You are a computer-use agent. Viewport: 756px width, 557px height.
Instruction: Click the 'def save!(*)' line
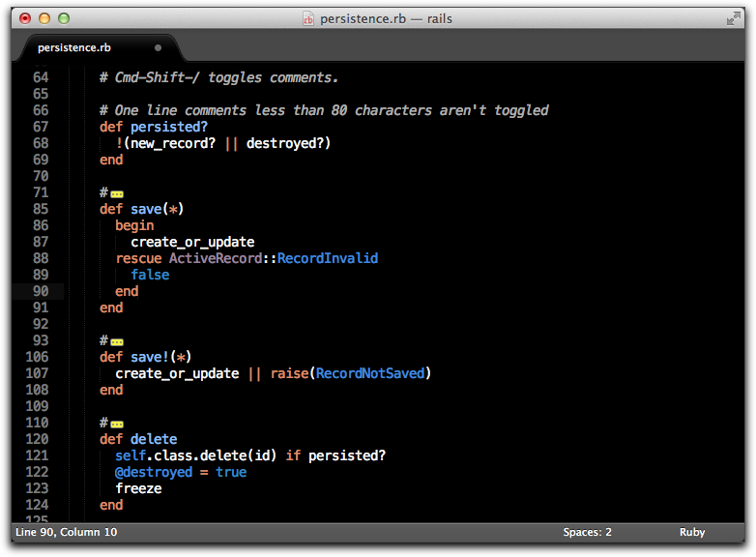(x=145, y=357)
